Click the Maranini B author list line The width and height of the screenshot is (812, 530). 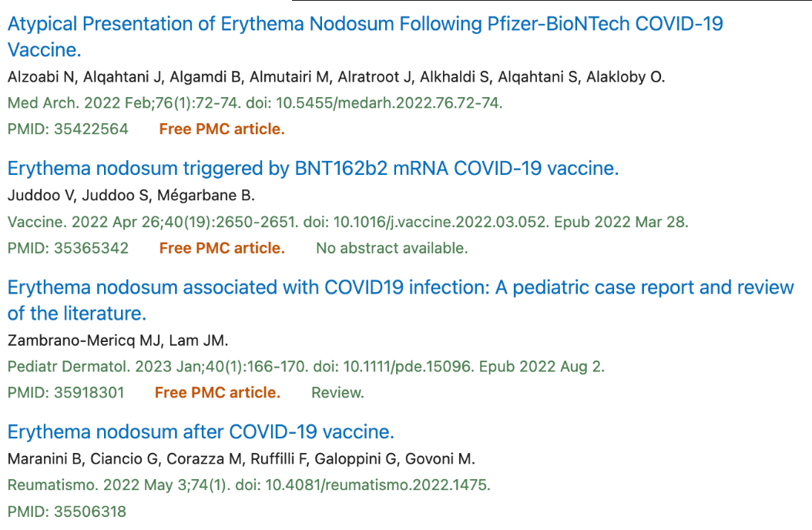coord(241,458)
